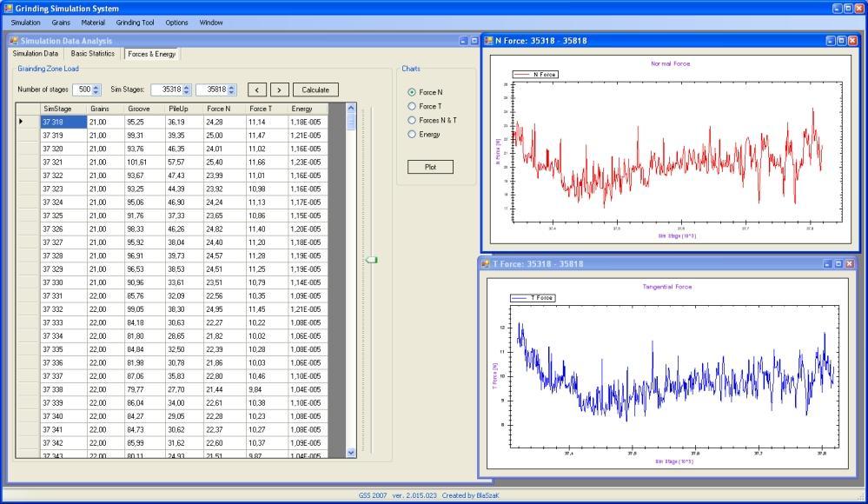Select the SimStage cell 37 318
The image size is (868, 504).
[63, 122]
